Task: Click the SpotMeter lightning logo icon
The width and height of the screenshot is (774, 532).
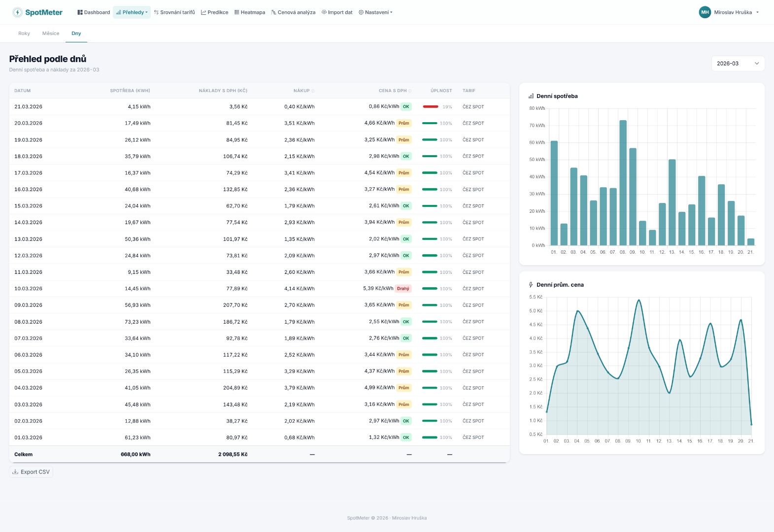Action: [x=18, y=12]
